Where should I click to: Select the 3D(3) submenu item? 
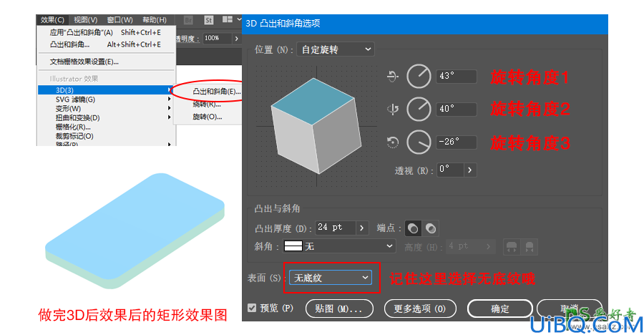[104, 90]
